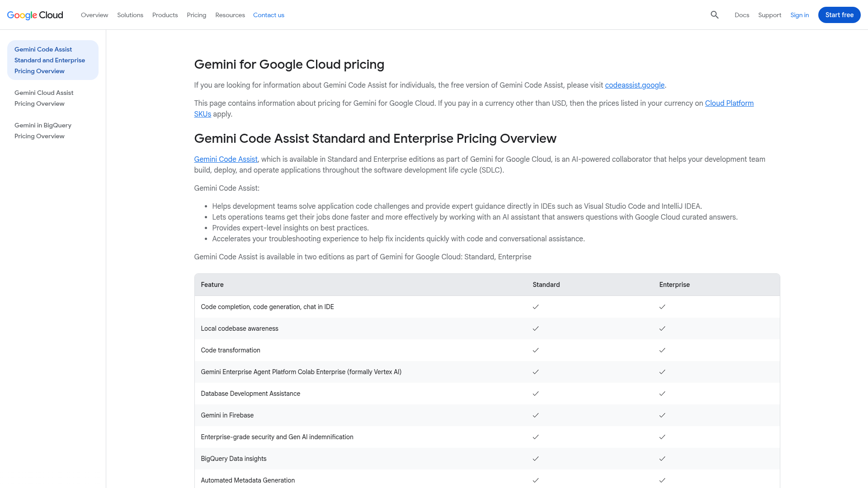The image size is (868, 488).
Task: Click Standard checkmark for Colab Enterprise row
Action: pos(536,372)
